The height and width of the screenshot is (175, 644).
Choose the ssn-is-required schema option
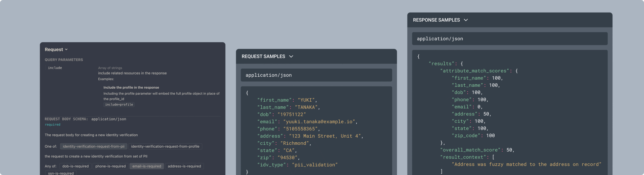[x=61, y=173]
